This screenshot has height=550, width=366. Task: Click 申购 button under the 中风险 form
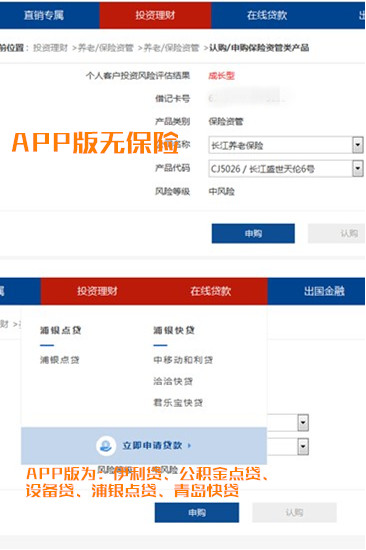(253, 233)
